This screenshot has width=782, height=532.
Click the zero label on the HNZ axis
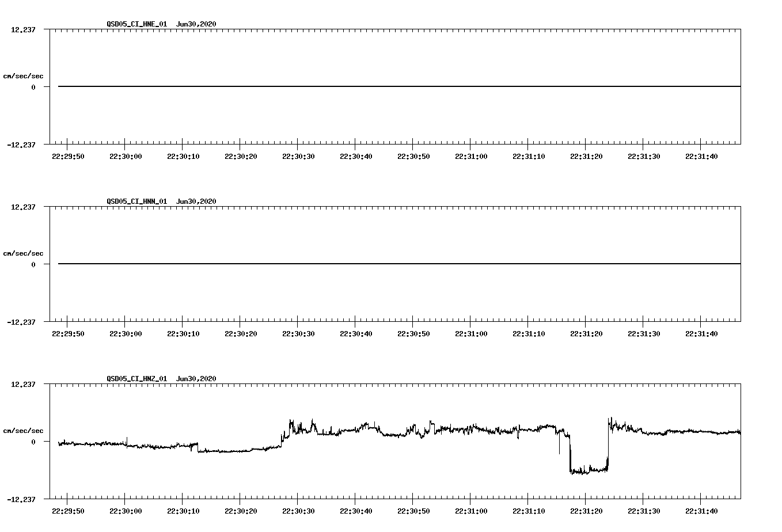coord(33,442)
